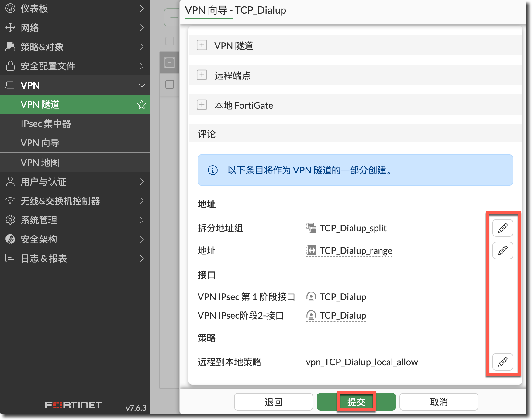
Task: Uncheck the partially selected row checkbox
Action: (170, 63)
